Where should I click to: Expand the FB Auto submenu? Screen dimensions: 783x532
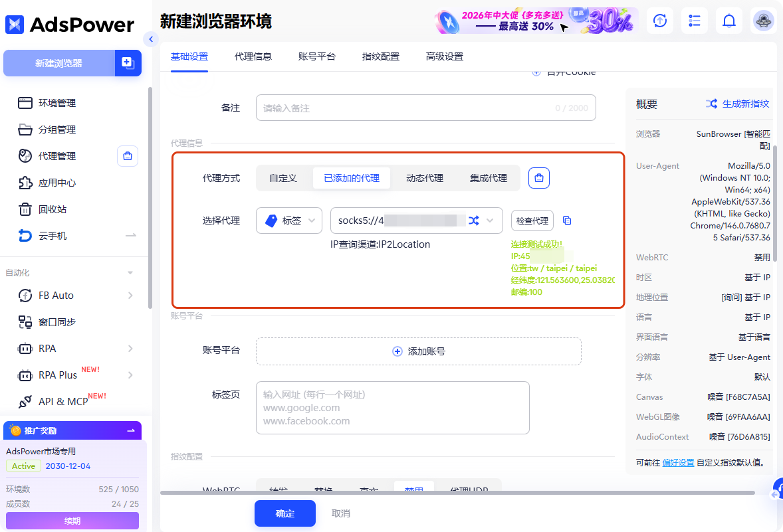tap(130, 296)
